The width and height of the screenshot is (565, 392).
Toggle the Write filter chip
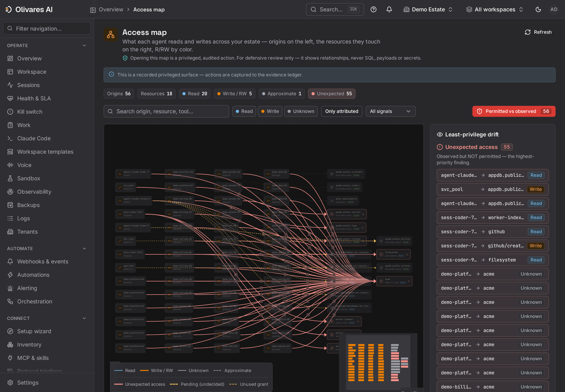[x=270, y=111]
